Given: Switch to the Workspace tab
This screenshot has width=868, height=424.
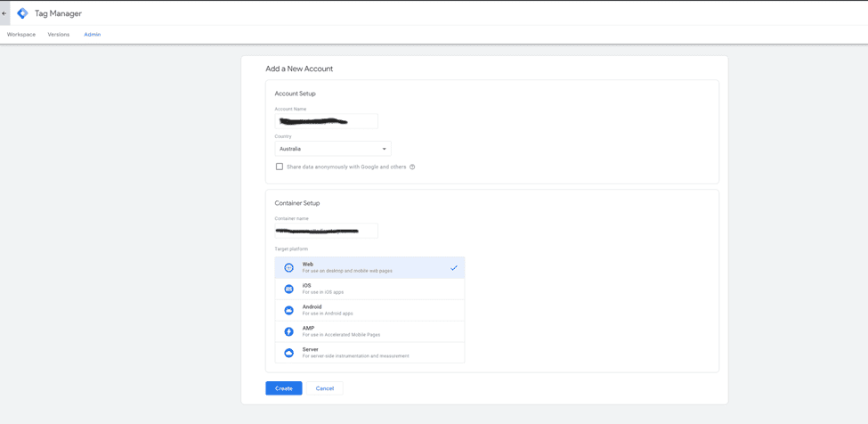Looking at the screenshot, I should (21, 35).
